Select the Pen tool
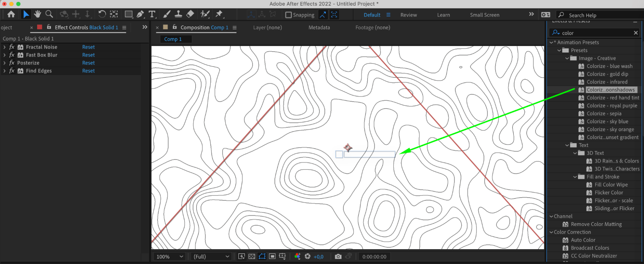The width and height of the screenshot is (644, 264). pyautogui.click(x=140, y=14)
